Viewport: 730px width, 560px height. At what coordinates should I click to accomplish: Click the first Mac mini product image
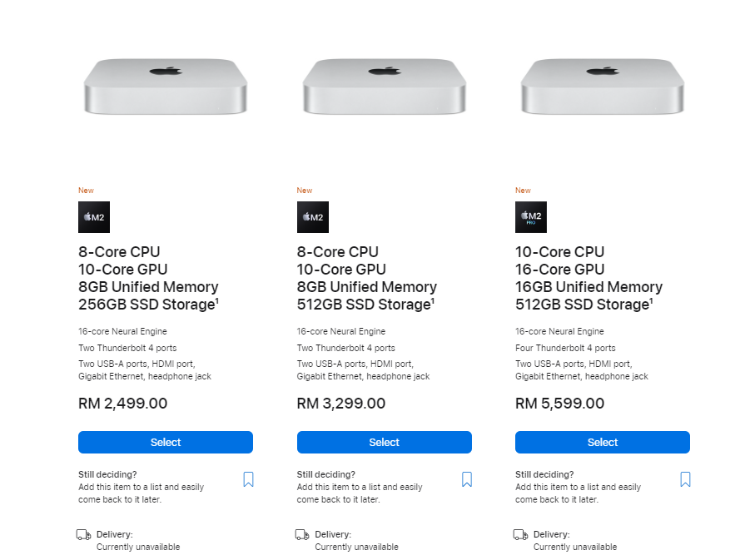(166, 86)
